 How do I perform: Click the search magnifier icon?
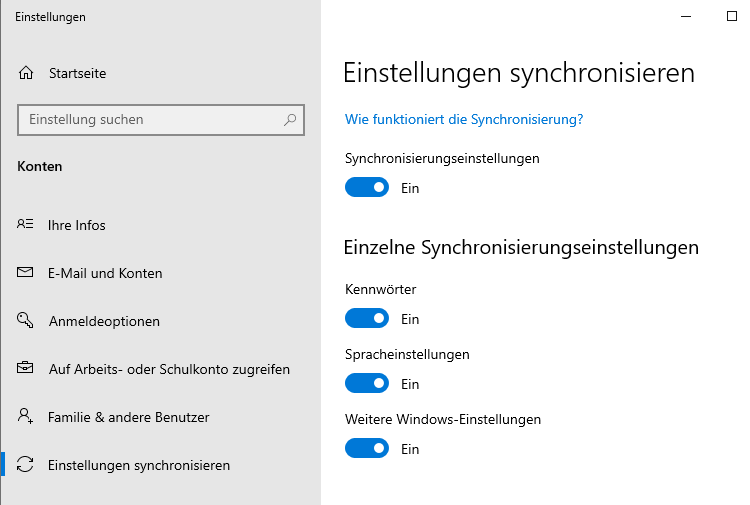[x=290, y=120]
